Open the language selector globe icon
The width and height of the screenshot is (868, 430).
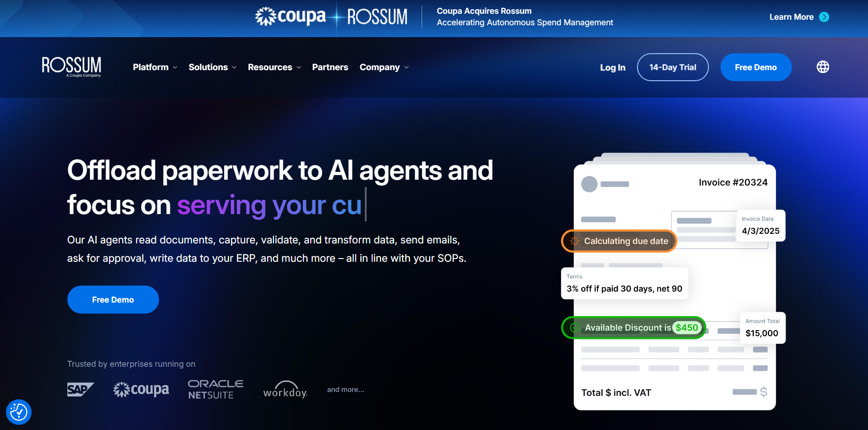pos(823,67)
